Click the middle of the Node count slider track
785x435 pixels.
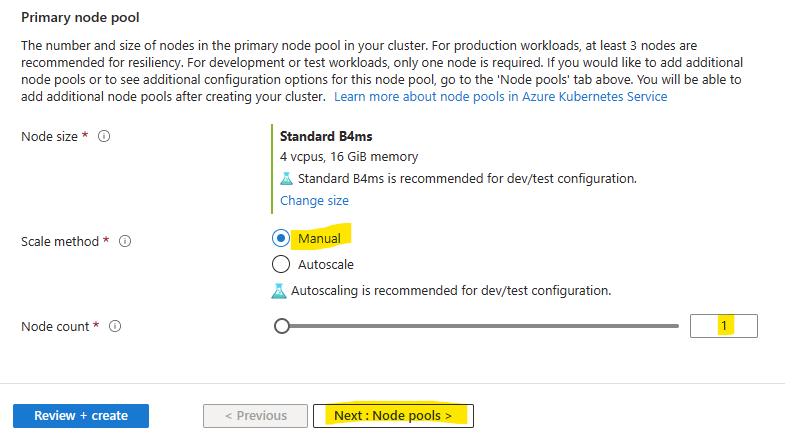[477, 326]
